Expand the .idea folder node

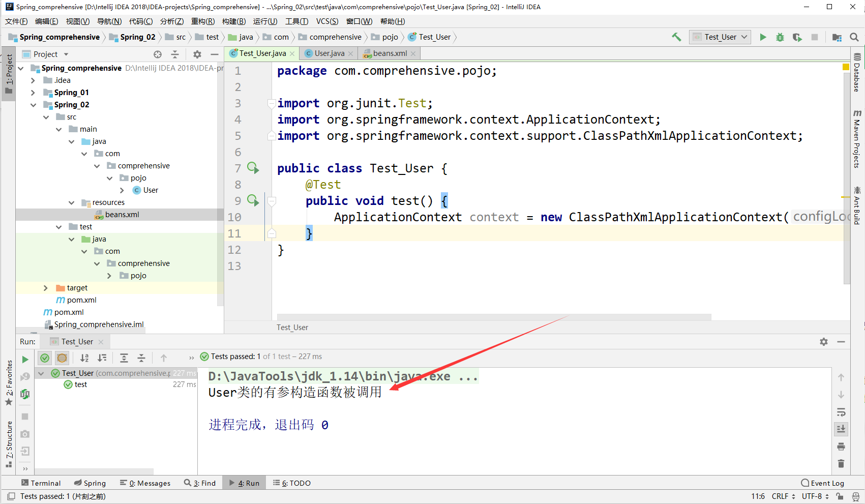coord(33,80)
